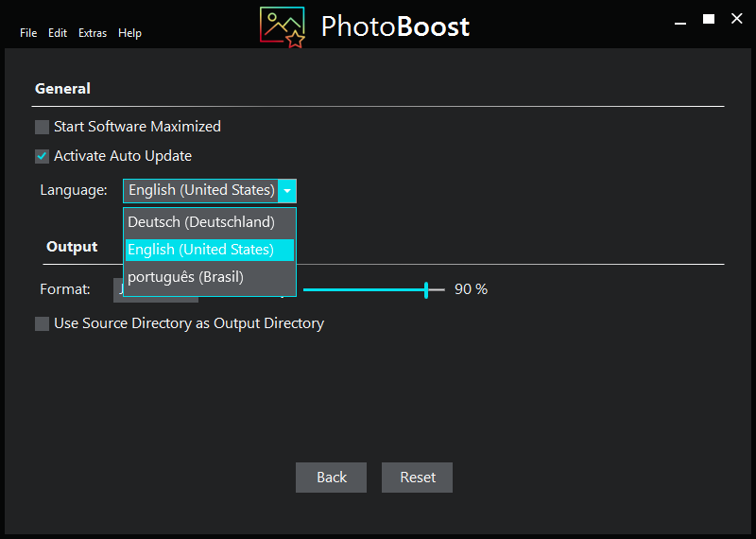
Task: Click the Back button
Action: [332, 478]
